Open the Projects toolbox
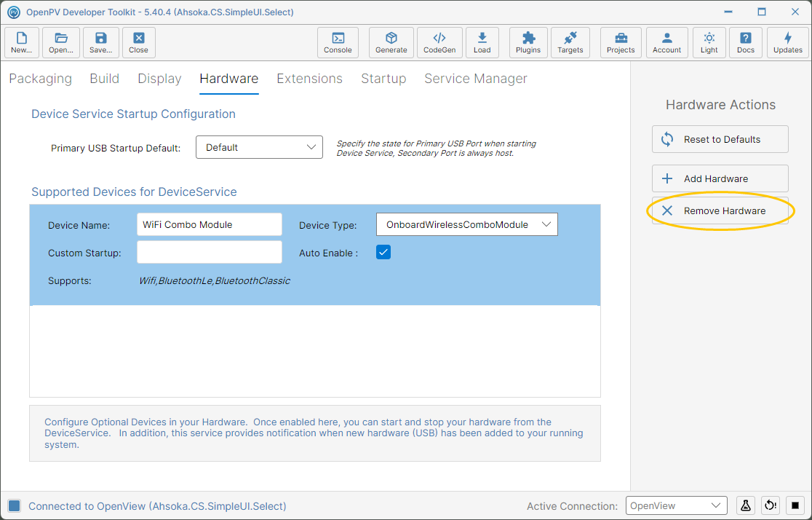This screenshot has height=520, width=812. point(621,42)
